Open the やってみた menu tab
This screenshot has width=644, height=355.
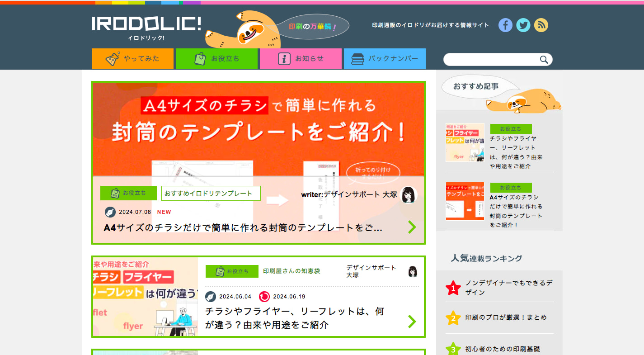[132, 59]
